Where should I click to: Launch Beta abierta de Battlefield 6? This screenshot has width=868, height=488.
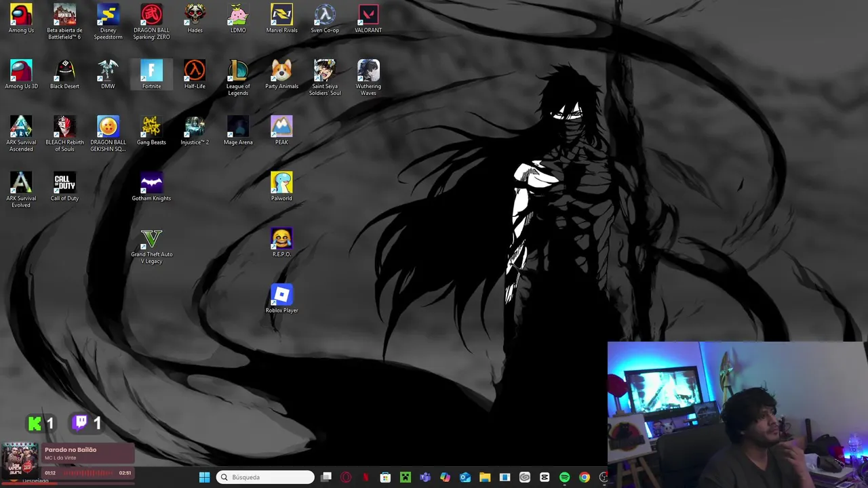coord(64,22)
